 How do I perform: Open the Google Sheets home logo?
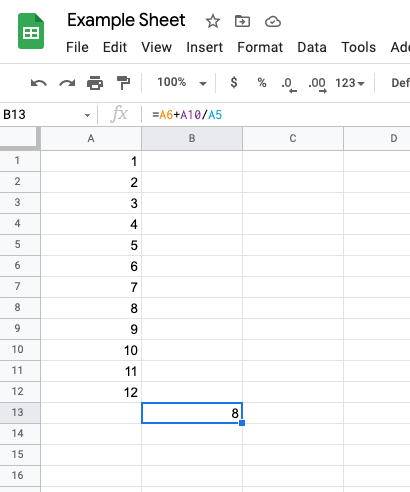pos(31,31)
